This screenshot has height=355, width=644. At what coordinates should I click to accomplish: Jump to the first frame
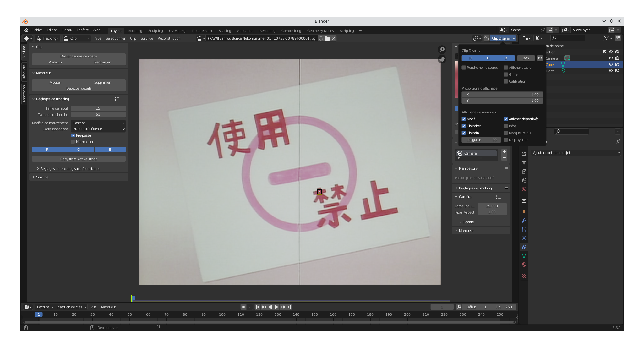pos(257,307)
